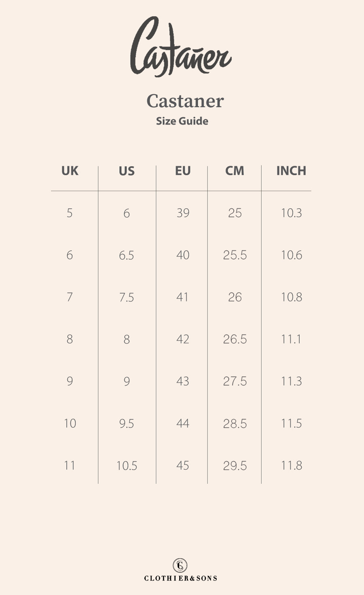Click the US column header
Viewport: 364px width, 595px height.
[x=127, y=171]
